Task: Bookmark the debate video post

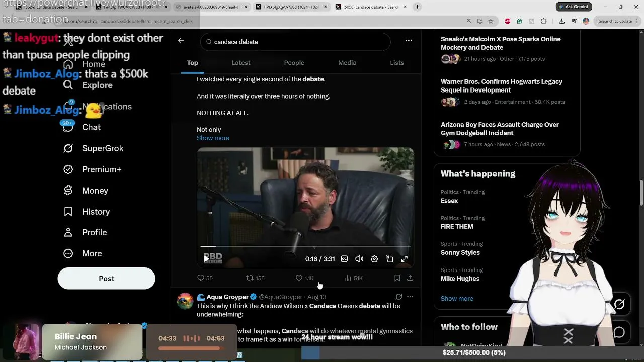Action: pos(397,278)
